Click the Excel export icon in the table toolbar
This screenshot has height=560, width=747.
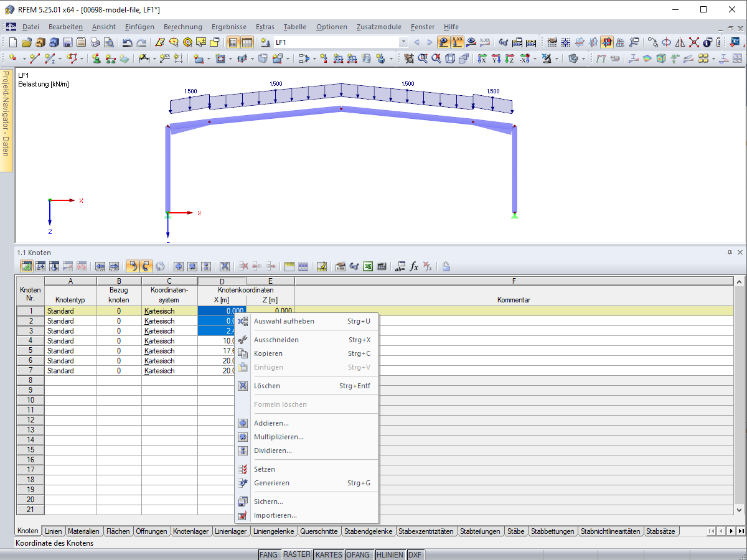click(367, 266)
